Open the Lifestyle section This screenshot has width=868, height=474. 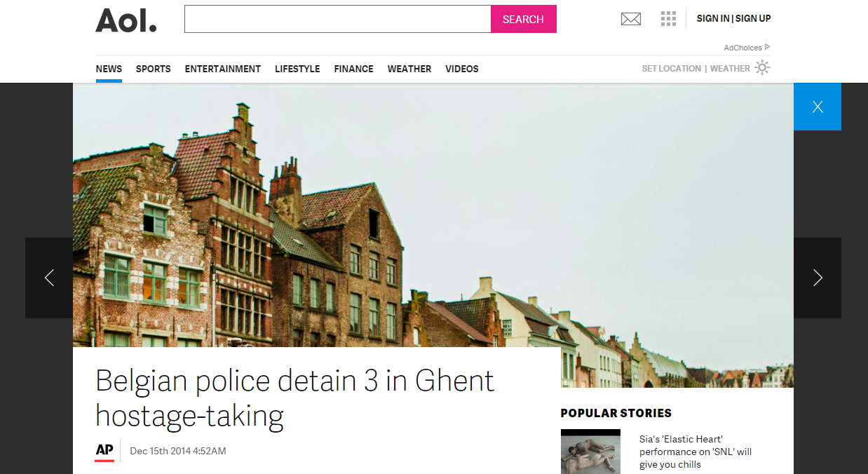(x=297, y=69)
